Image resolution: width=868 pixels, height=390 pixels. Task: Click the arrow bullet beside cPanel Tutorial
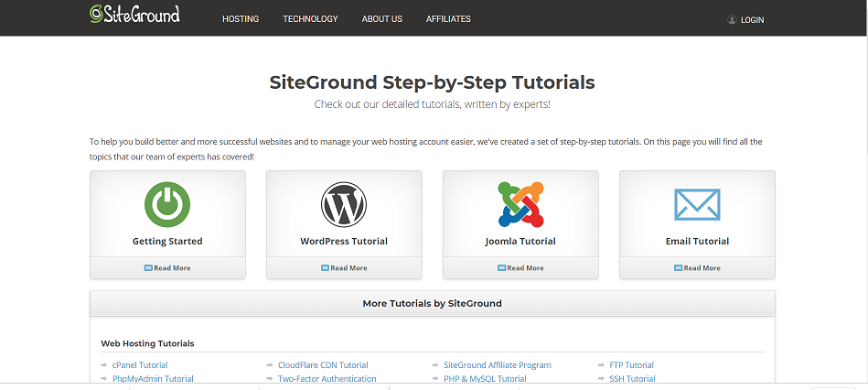(x=104, y=365)
